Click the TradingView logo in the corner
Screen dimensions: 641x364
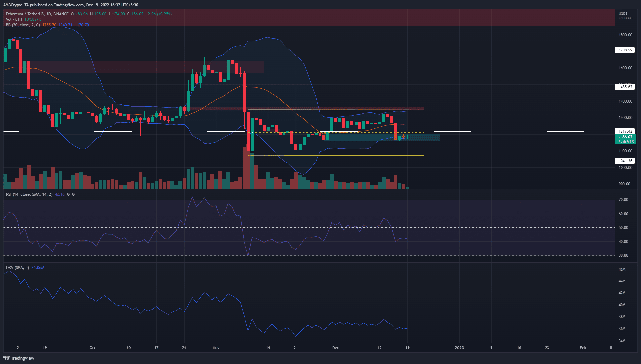pos(19,358)
